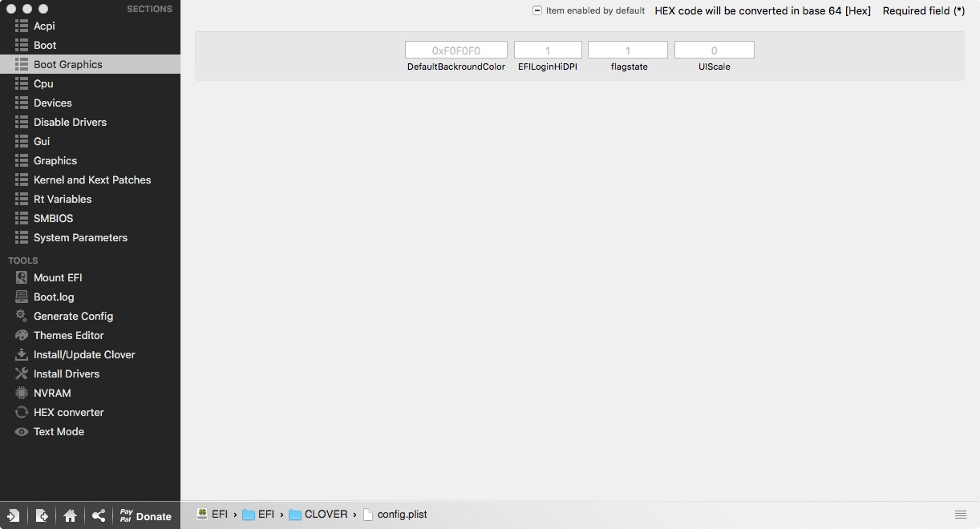Click the Generate Config tool label
This screenshot has width=980, height=529.
tap(73, 316)
